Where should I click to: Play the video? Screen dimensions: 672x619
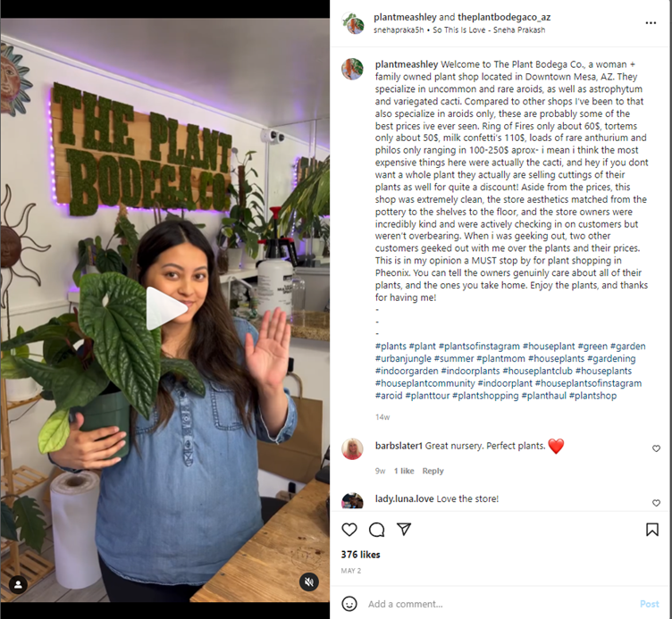(x=165, y=308)
